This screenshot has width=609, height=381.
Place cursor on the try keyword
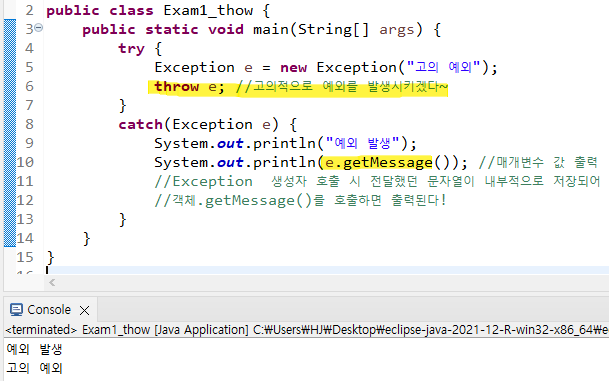click(131, 49)
